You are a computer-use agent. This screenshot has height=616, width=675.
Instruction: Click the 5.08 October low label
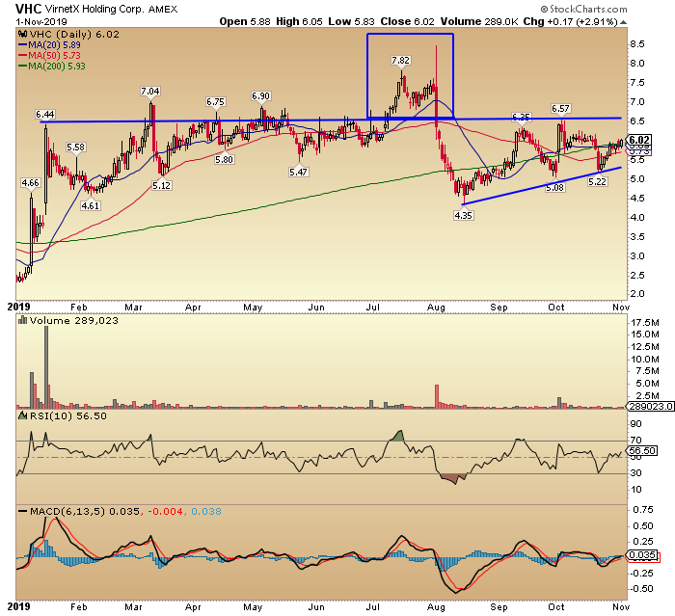pos(554,188)
